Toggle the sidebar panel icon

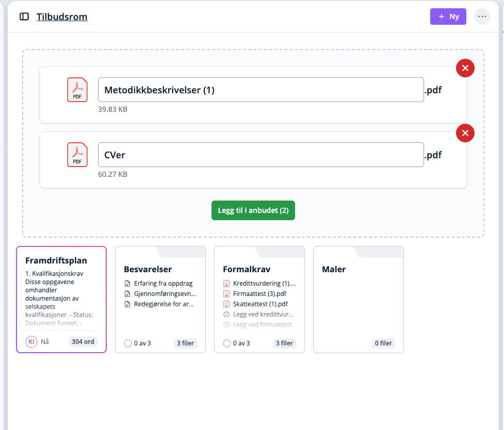pos(24,16)
